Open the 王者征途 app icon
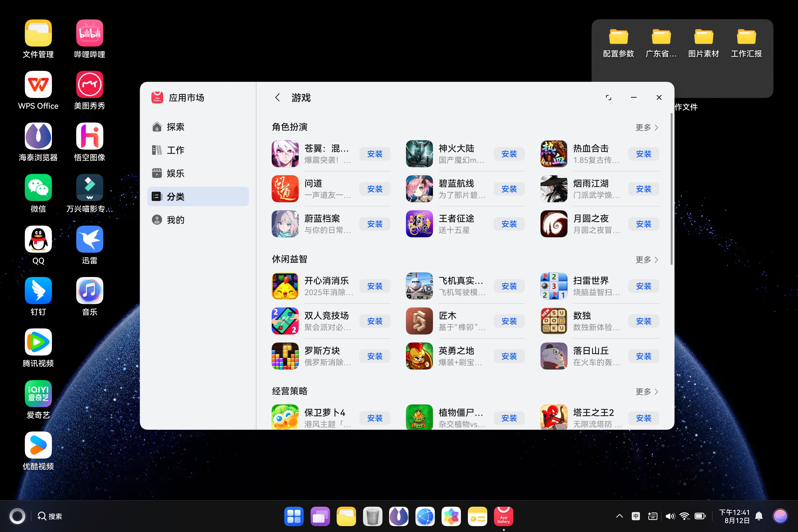The height and width of the screenshot is (532, 798). click(x=419, y=224)
